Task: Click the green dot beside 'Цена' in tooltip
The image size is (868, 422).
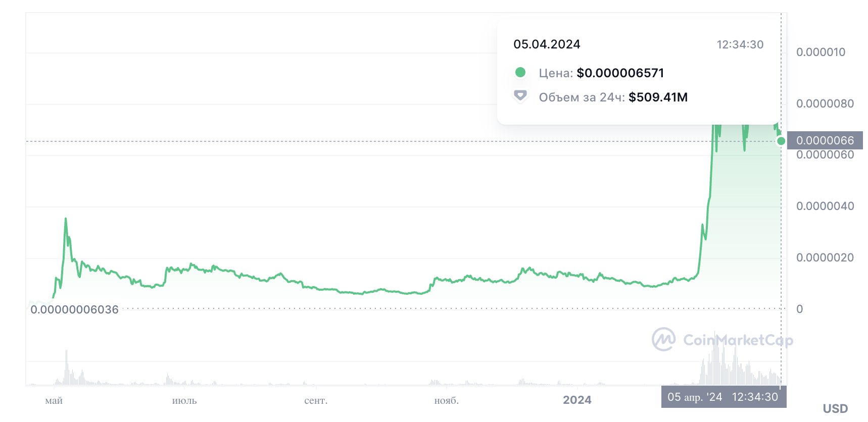Action: pyautogui.click(x=520, y=72)
